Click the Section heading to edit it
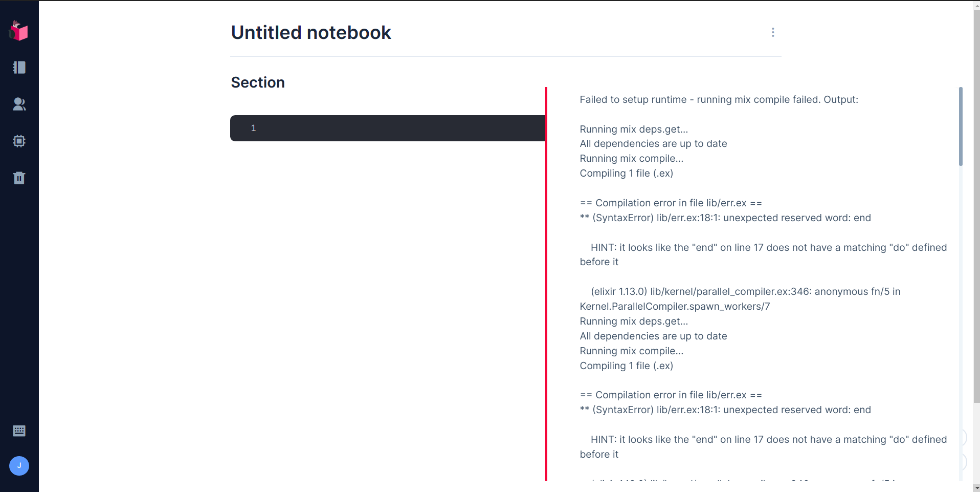Viewport: 980px width, 492px height. coord(257,82)
